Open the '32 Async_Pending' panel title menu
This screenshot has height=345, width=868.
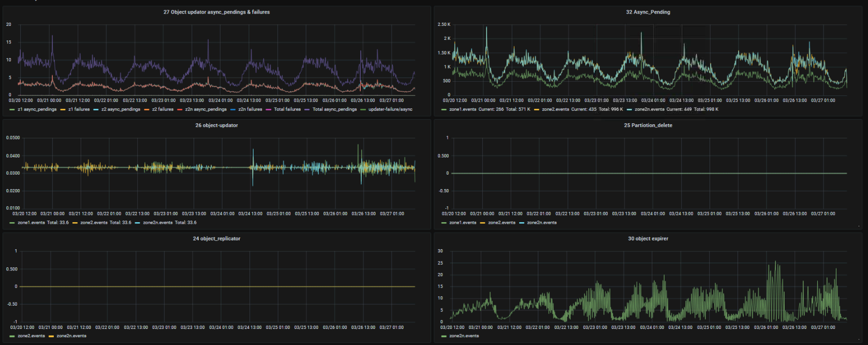click(648, 12)
